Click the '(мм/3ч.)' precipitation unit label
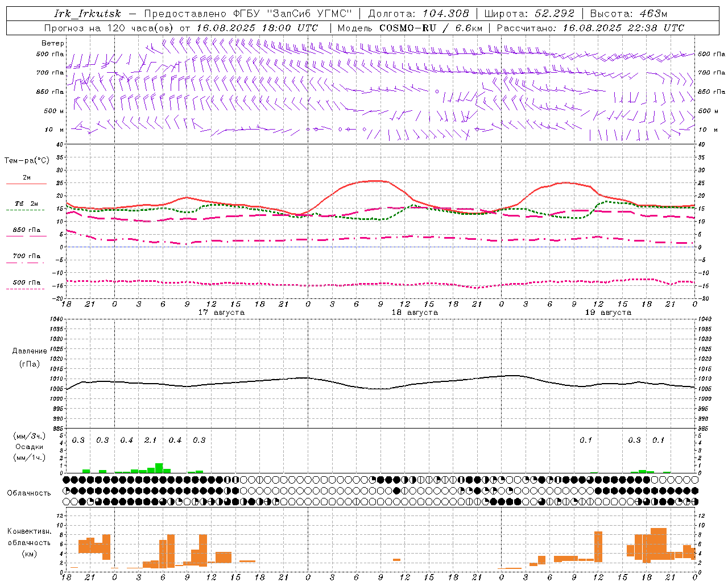728x582 pixels. click(x=30, y=436)
